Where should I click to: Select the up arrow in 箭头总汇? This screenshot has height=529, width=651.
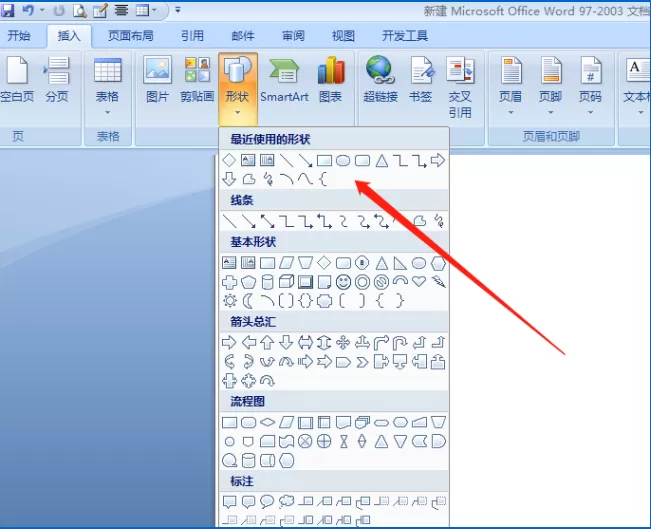pyautogui.click(x=267, y=343)
